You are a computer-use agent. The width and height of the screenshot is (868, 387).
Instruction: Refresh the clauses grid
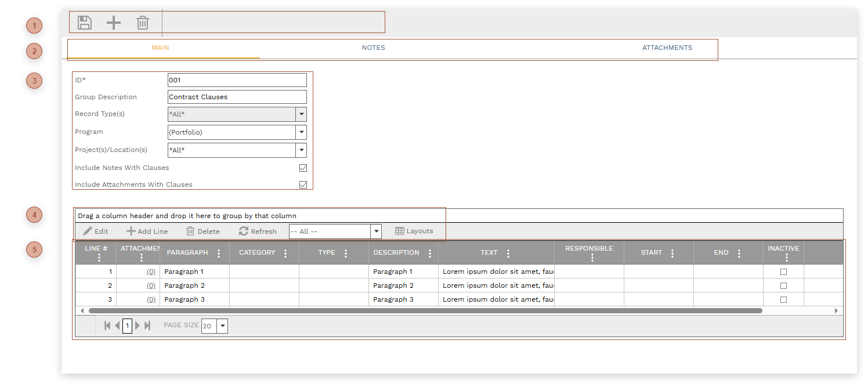click(x=258, y=231)
